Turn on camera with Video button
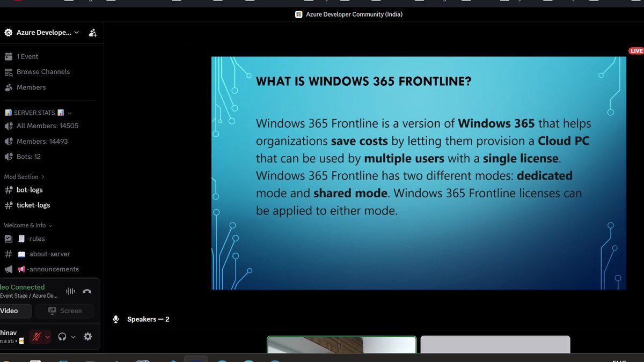Screen dimensions: 644x362 click(15, 311)
